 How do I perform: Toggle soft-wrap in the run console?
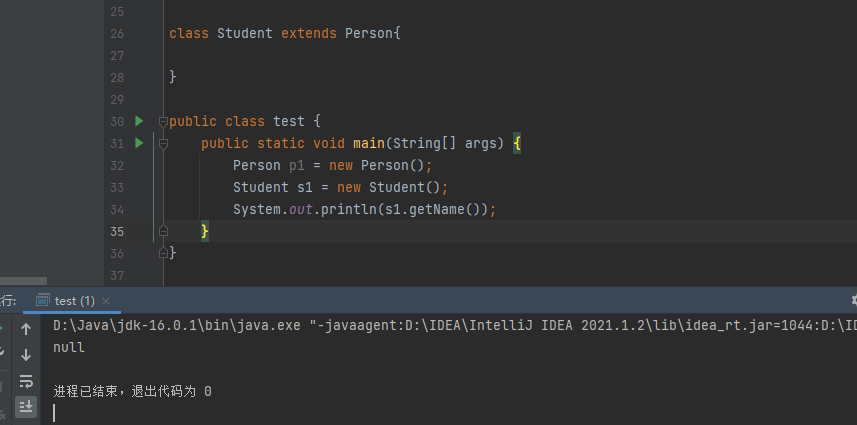[x=26, y=381]
